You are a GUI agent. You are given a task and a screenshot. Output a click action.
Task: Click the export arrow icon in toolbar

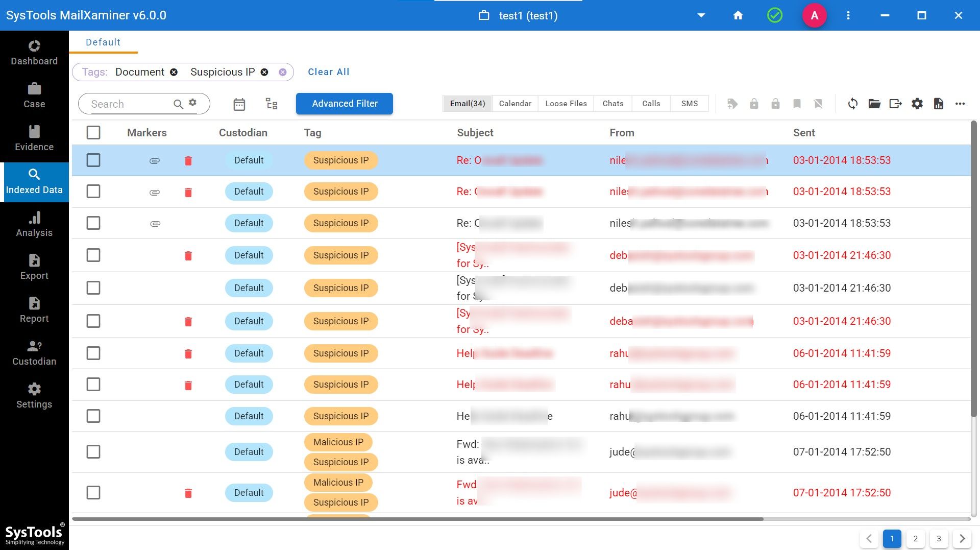coord(896,104)
